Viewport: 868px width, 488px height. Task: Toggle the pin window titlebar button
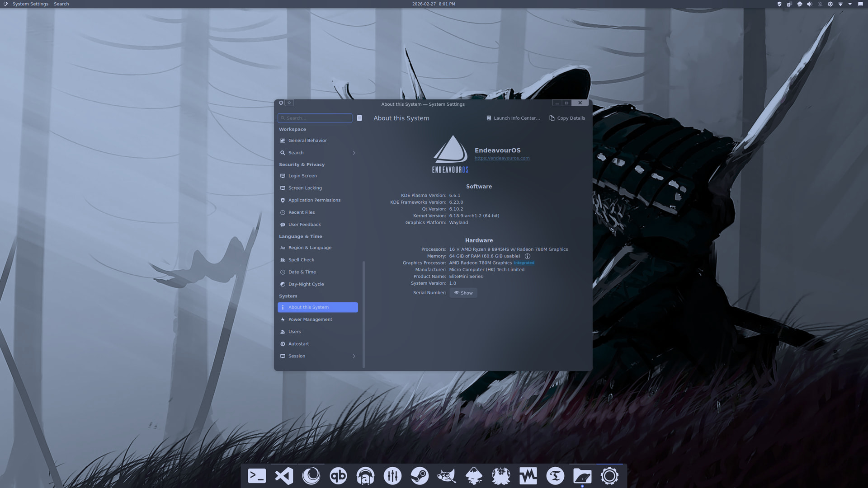(289, 103)
